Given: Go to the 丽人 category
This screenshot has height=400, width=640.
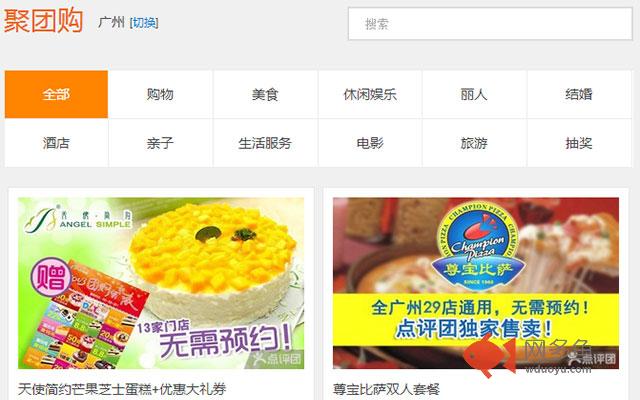Looking at the screenshot, I should (474, 94).
